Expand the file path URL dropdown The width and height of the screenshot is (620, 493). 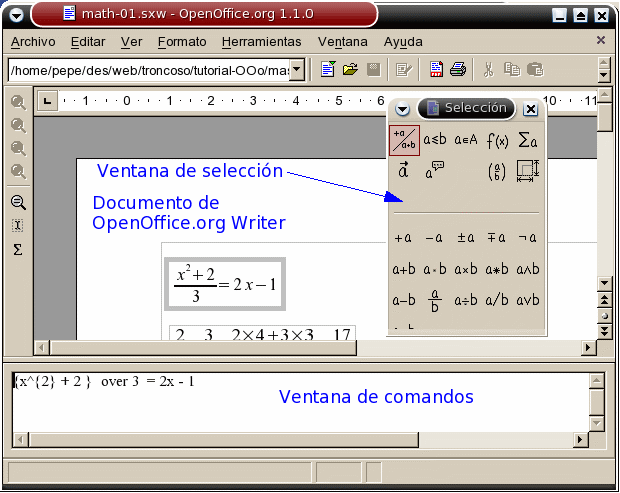297,70
